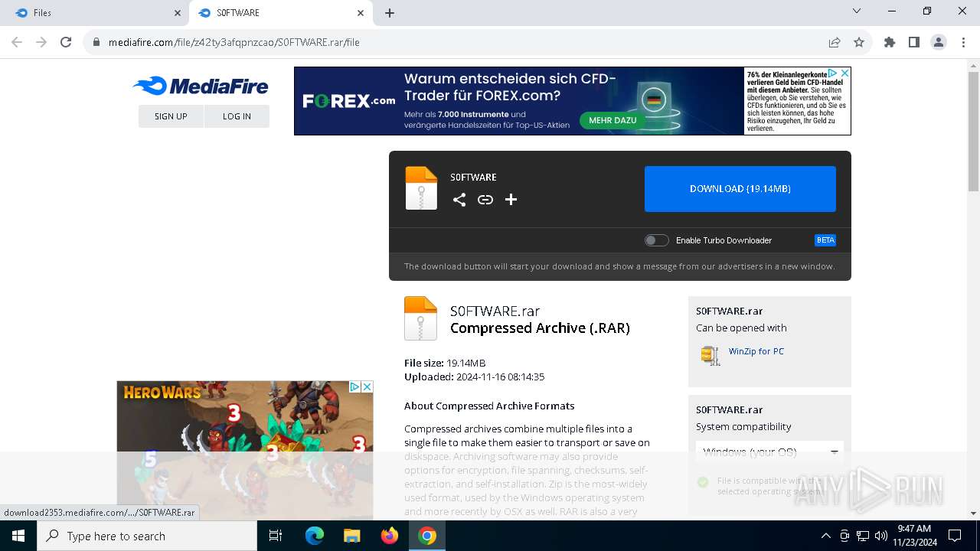980x551 pixels.
Task: Click the SIGN UP button
Action: coord(171,116)
